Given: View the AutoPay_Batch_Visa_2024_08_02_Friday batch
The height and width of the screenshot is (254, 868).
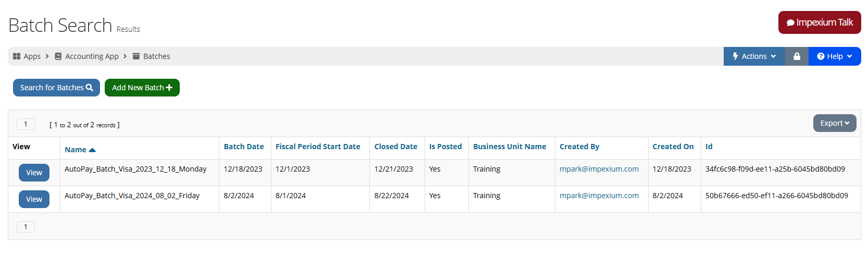Looking at the screenshot, I should click(34, 199).
